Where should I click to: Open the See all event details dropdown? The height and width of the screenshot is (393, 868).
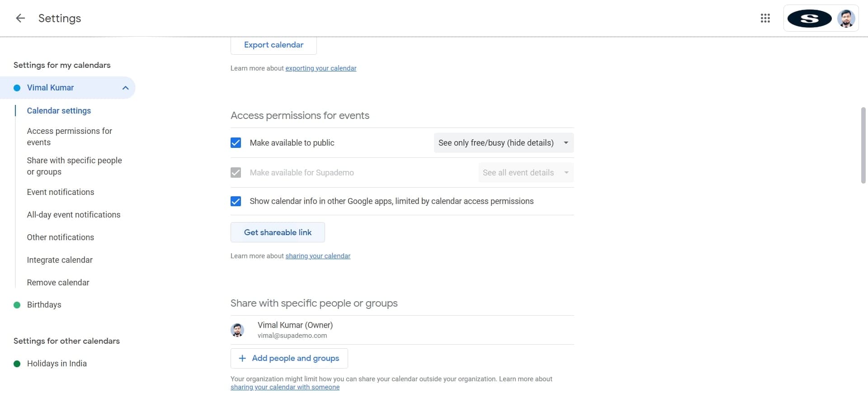point(525,173)
